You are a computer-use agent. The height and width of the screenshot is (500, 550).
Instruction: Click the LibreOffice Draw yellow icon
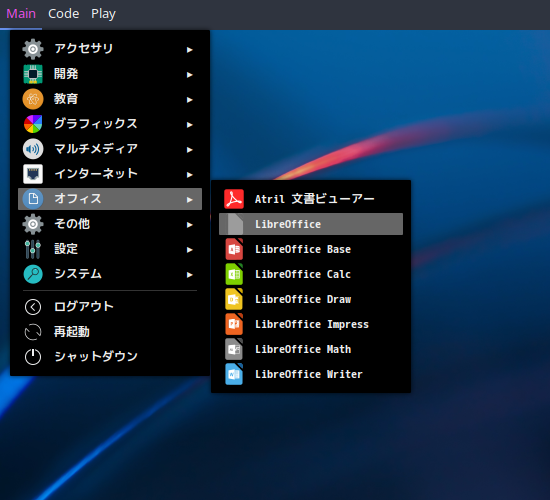click(234, 299)
